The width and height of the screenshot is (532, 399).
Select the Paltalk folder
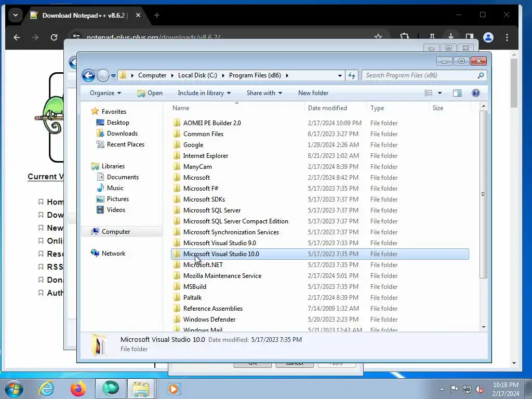[x=320, y=298]
